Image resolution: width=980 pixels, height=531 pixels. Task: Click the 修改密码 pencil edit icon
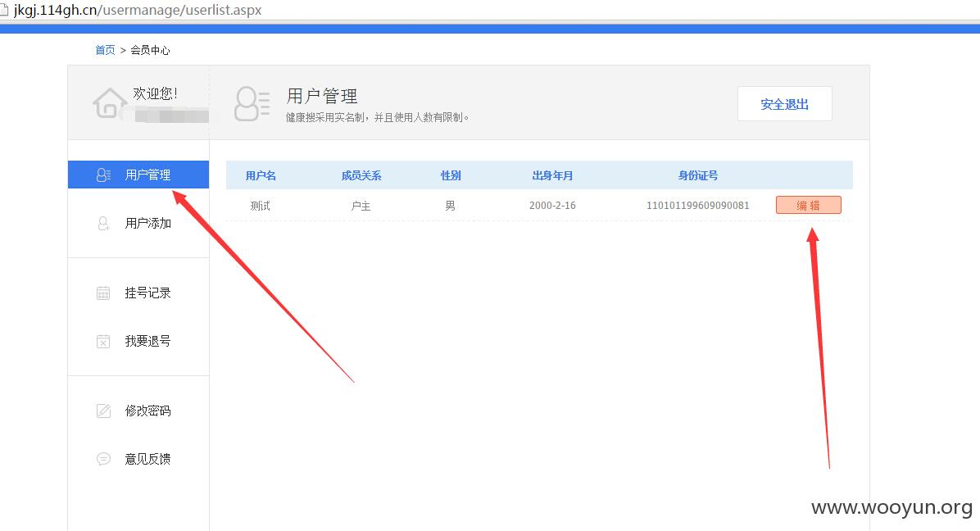click(103, 411)
